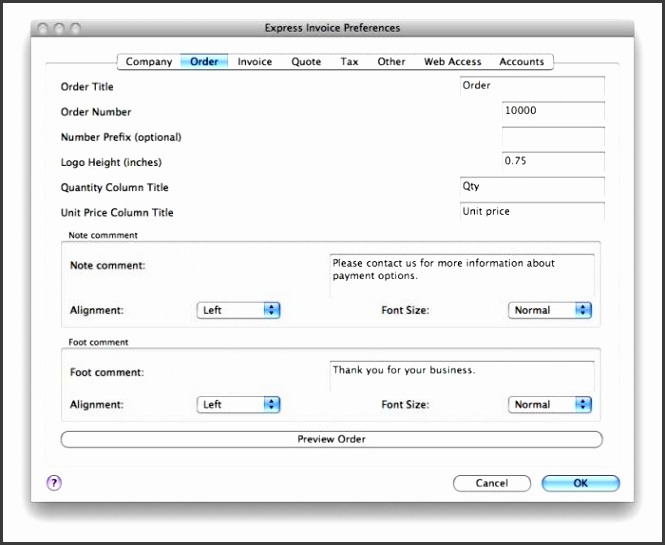The height and width of the screenshot is (545, 665).
Task: Go to the Quote tab
Action: point(306,61)
